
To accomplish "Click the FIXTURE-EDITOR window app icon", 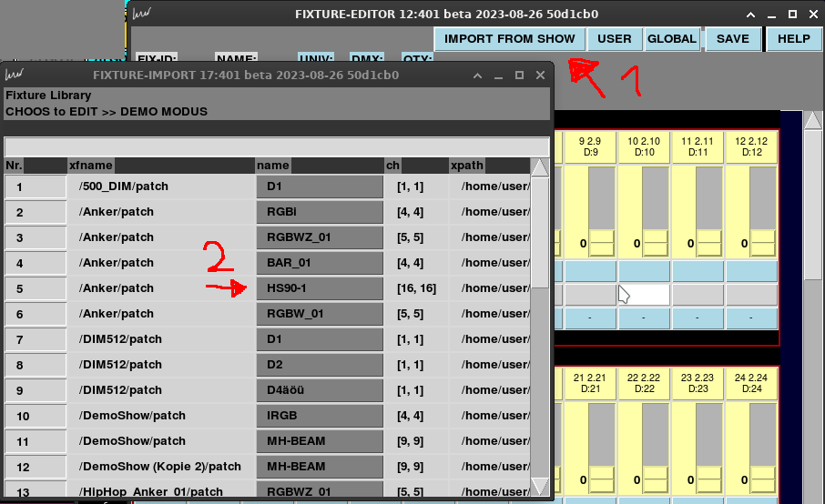I will coord(140,14).
